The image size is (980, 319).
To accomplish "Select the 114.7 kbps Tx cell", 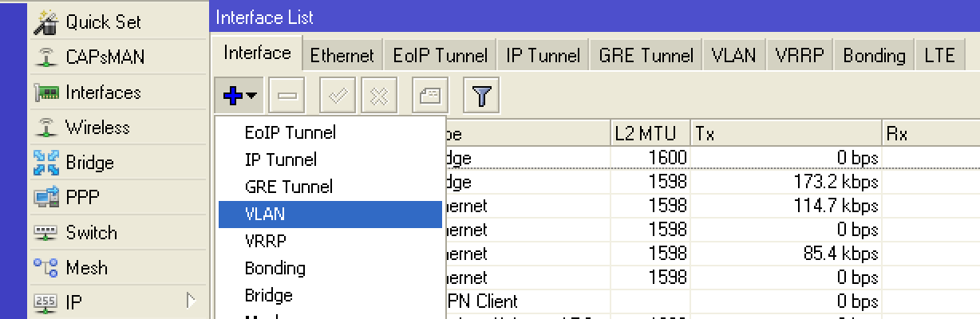I will click(787, 206).
